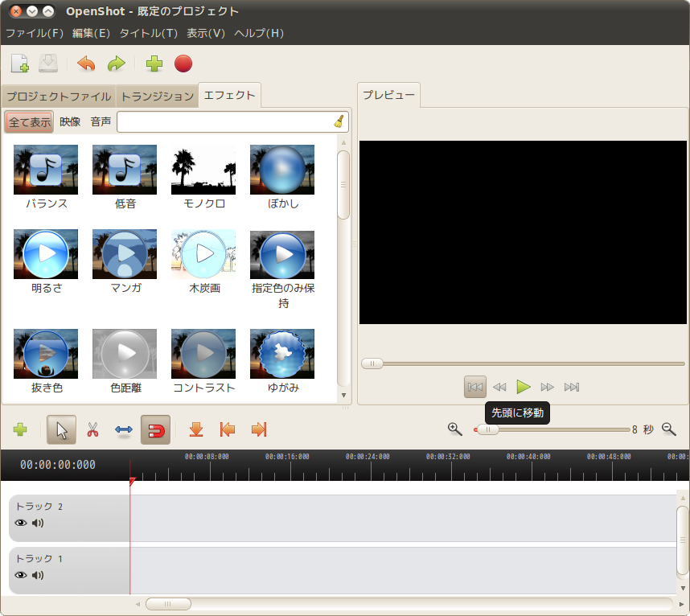The image size is (690, 616).
Task: Select the resize arrow tool
Action: (x=123, y=430)
